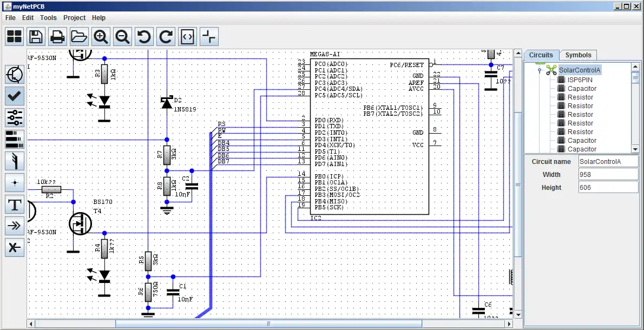Image resolution: width=644 pixels, height=330 pixels.
Task: Click the DB7 bus label
Action: (x=224, y=161)
